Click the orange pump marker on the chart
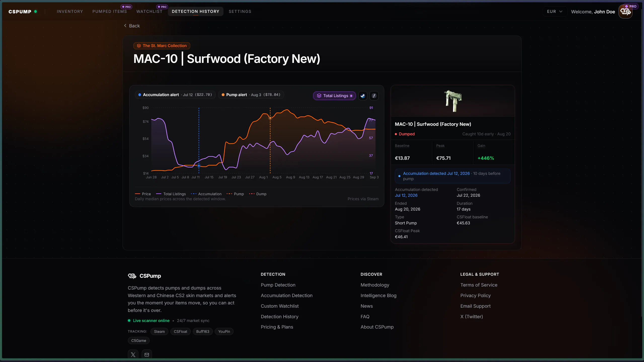 click(x=270, y=118)
